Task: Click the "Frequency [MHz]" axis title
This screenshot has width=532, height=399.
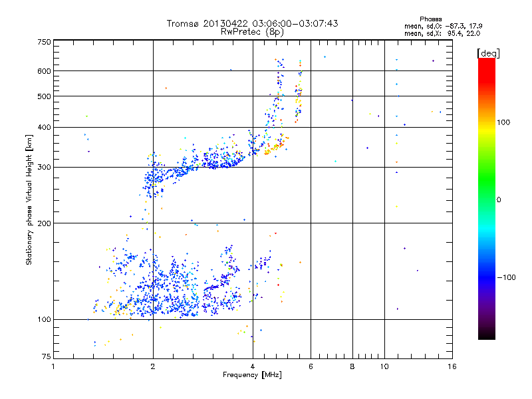Action: pyautogui.click(x=252, y=375)
